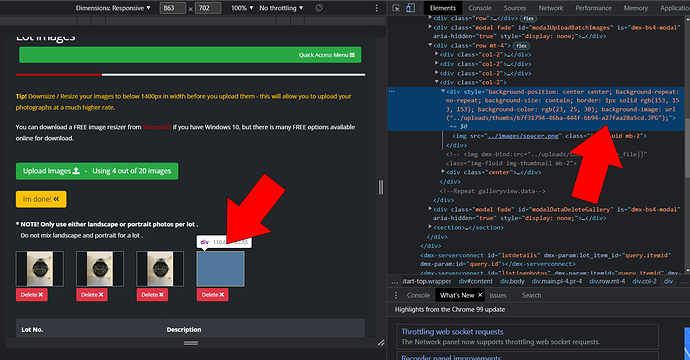Open the No throttling dropdown
Image resolution: width=690 pixels, height=360 pixels.
281,8
